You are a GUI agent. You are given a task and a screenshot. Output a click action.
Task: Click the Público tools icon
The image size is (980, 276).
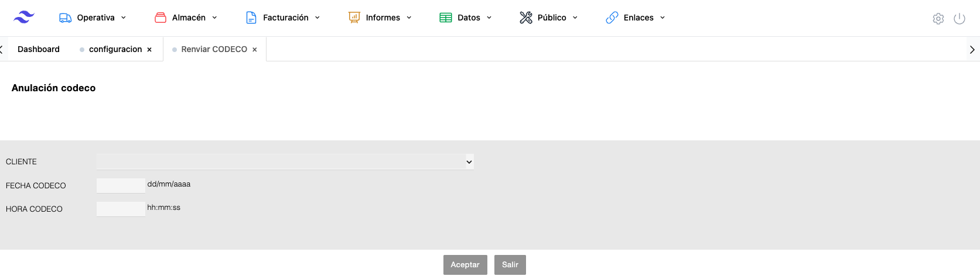tap(526, 18)
